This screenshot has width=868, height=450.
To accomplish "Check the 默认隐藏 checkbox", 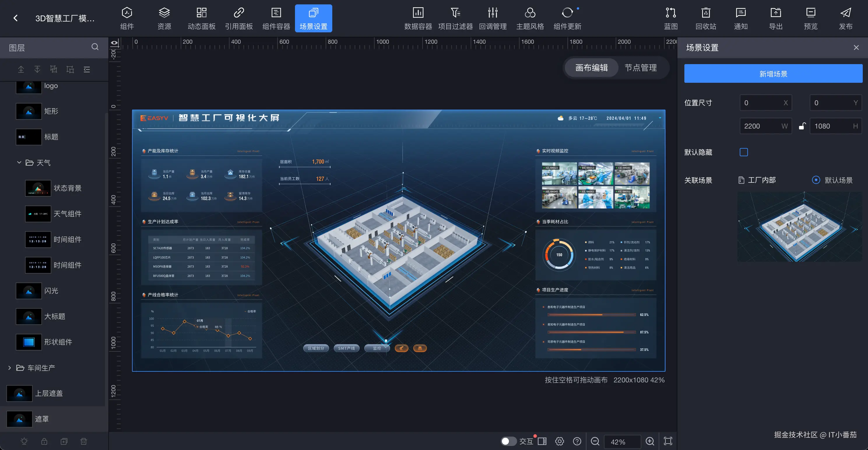I will (x=744, y=152).
